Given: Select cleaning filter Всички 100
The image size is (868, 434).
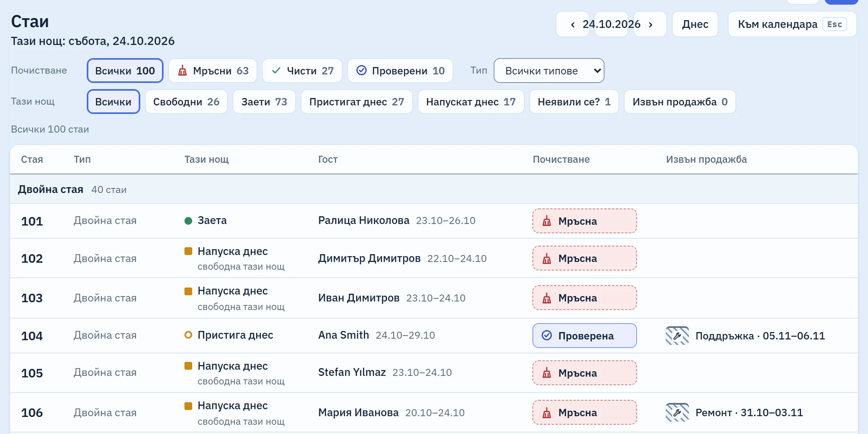Looking at the screenshot, I should 125,71.
